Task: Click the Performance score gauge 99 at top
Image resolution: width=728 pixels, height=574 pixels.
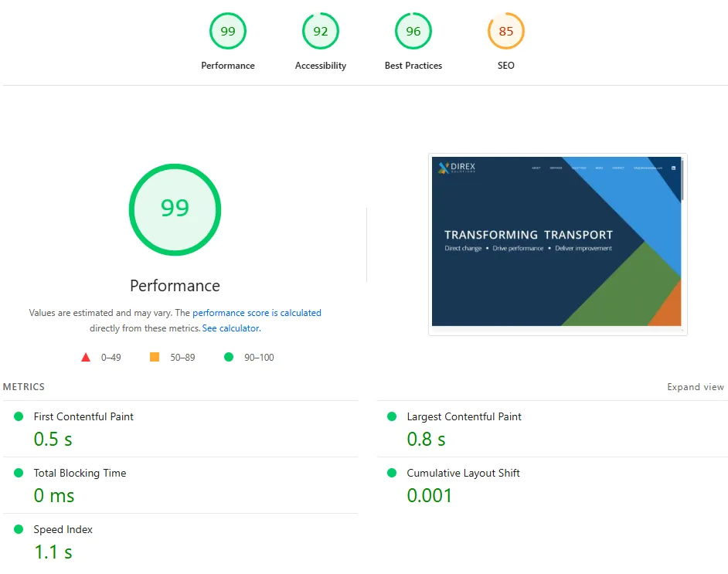Action: pyautogui.click(x=227, y=31)
